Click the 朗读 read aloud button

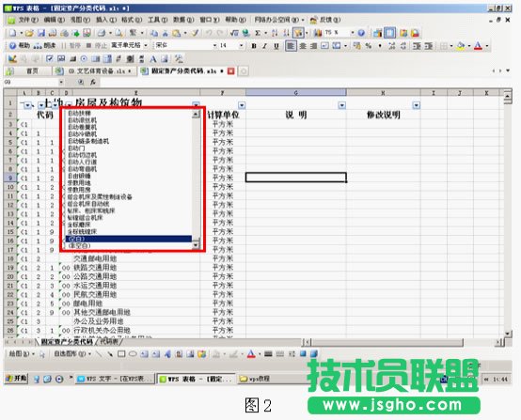[x=44, y=45]
